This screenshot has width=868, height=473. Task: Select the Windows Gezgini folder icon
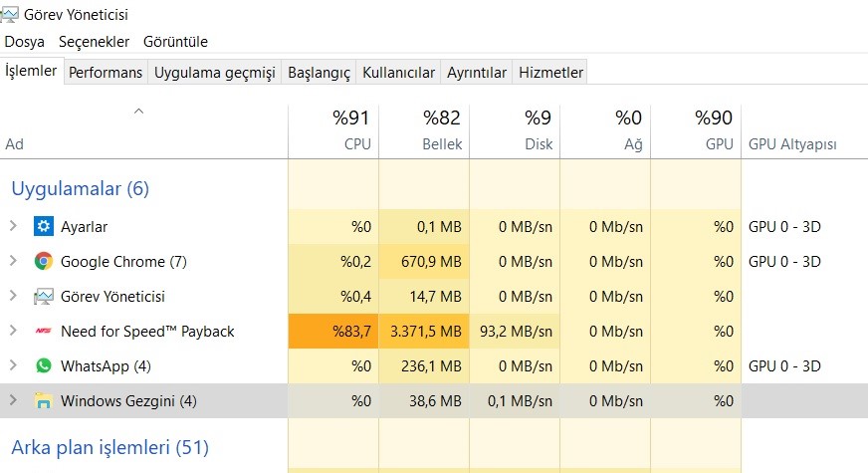click(x=43, y=400)
